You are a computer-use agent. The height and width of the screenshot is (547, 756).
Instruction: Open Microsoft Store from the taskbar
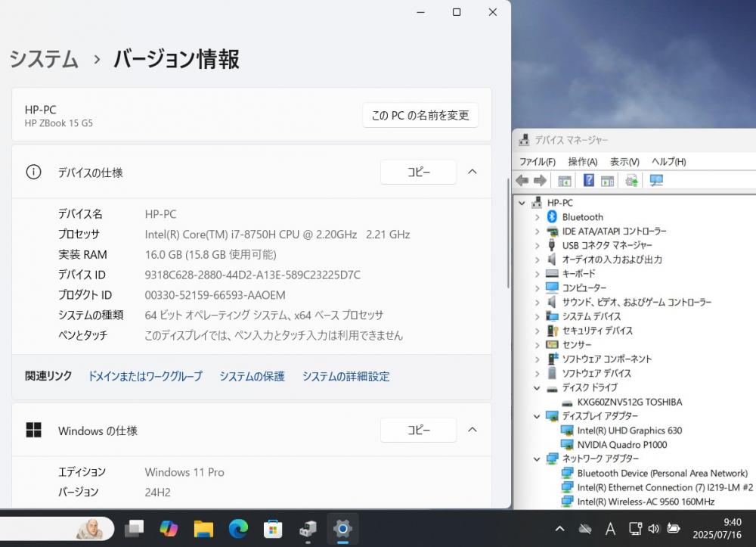[273, 529]
